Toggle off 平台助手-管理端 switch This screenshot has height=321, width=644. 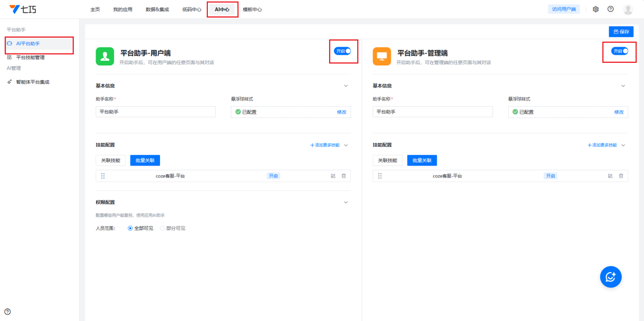619,51
